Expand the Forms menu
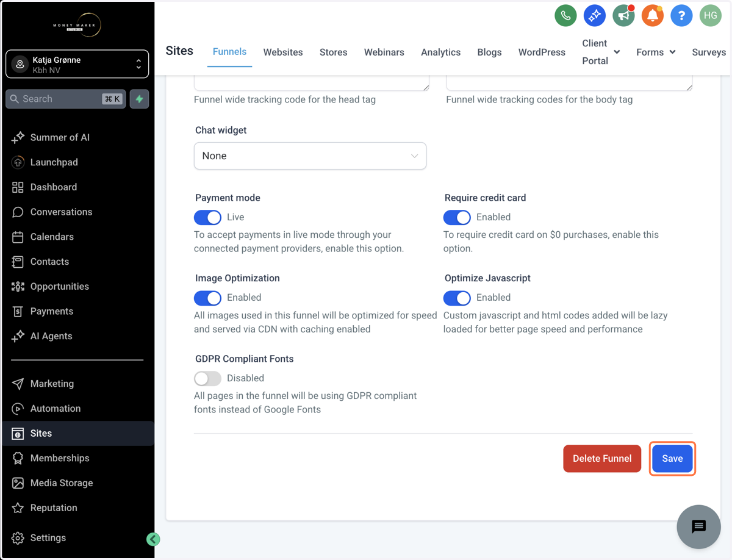This screenshot has height=560, width=732. coord(656,52)
